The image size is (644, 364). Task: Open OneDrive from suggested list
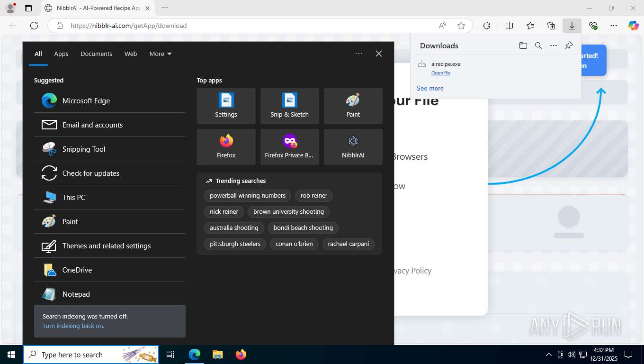coord(109,270)
